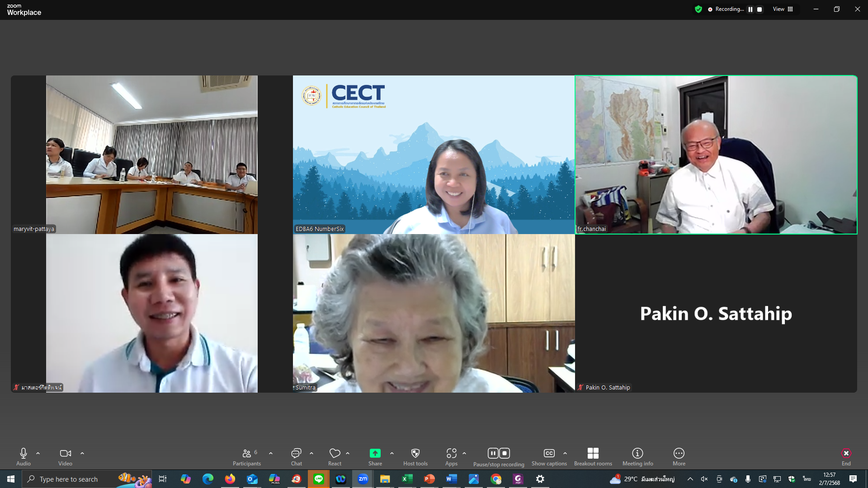Click the End meeting button
Screen dimensions: 868x488
846,454
